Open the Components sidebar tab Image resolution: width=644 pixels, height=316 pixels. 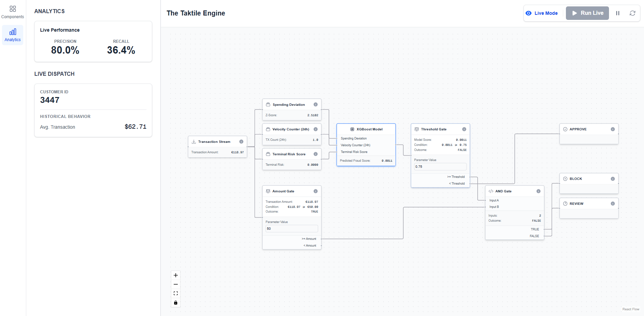(12, 12)
